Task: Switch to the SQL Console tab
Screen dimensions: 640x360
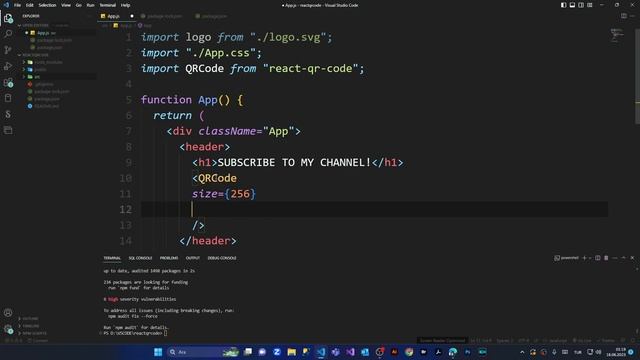Action: [140, 258]
